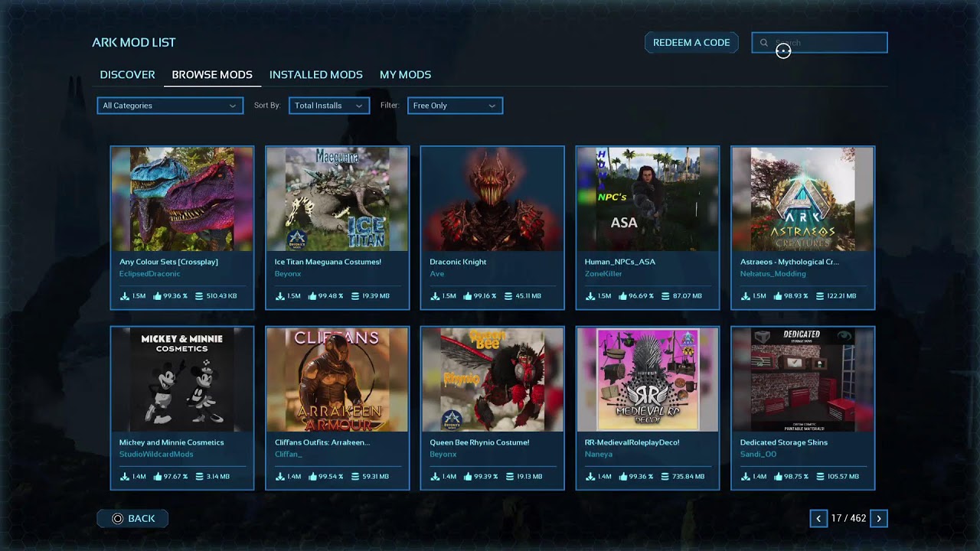Click download icon on Dedicated Storage Skins card
The width and height of the screenshot is (980, 551).
745,477
